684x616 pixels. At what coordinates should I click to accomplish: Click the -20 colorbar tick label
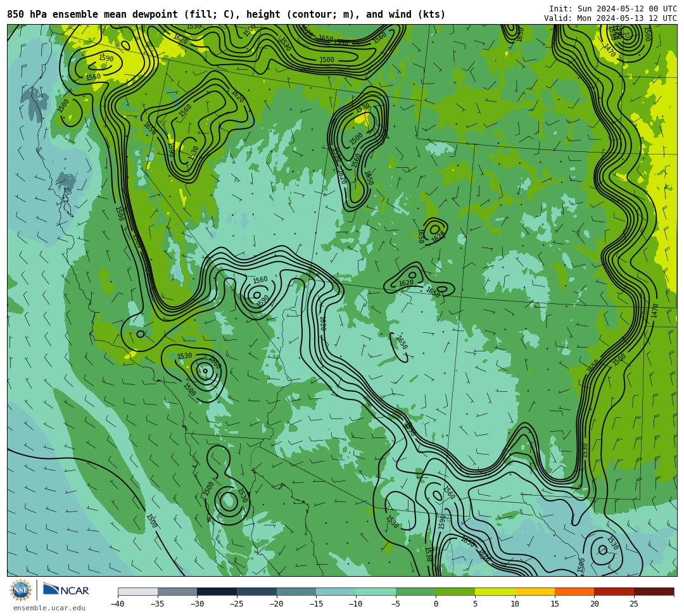276,604
